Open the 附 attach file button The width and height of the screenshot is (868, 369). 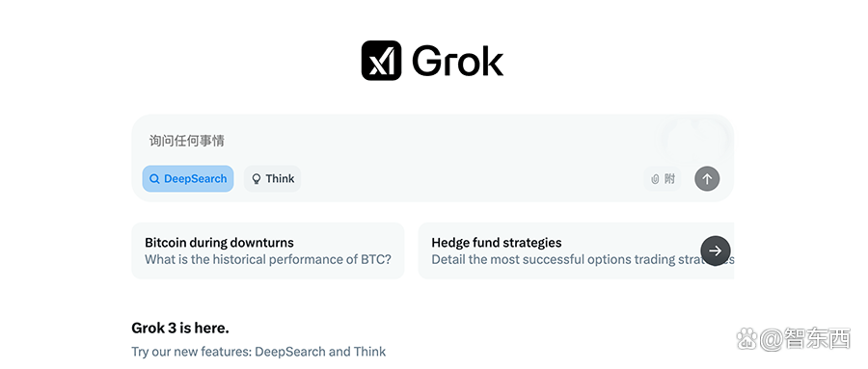click(663, 179)
